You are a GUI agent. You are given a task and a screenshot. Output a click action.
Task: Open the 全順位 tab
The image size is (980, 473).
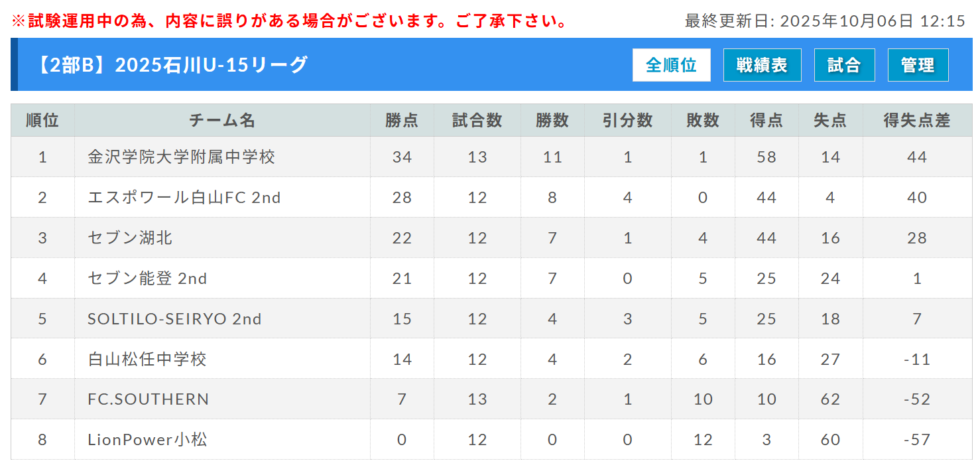click(671, 65)
